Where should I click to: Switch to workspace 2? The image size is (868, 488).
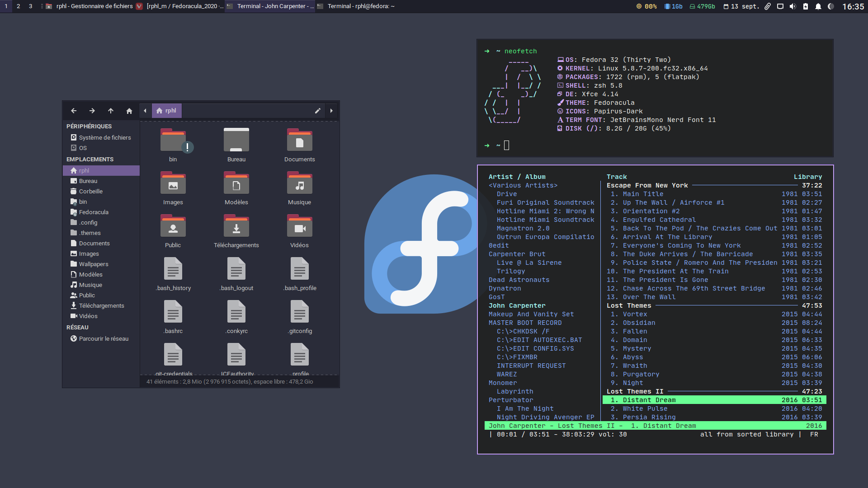[18, 6]
